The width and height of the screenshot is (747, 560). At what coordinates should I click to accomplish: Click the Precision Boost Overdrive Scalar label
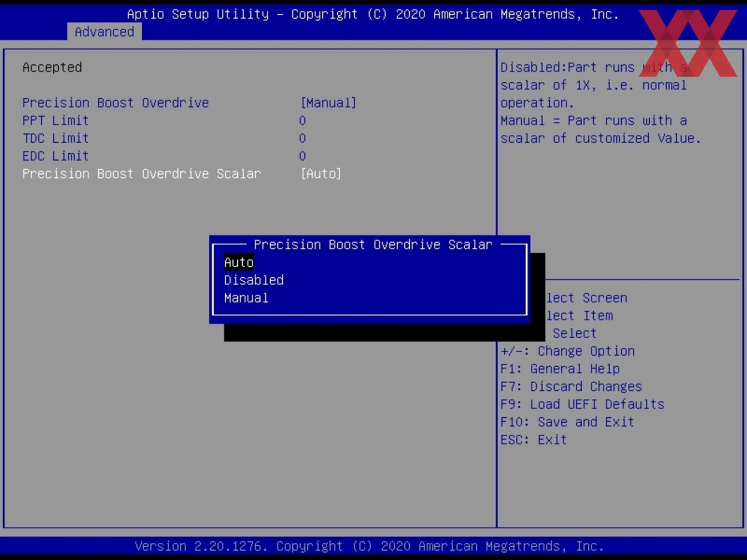pyautogui.click(x=142, y=173)
